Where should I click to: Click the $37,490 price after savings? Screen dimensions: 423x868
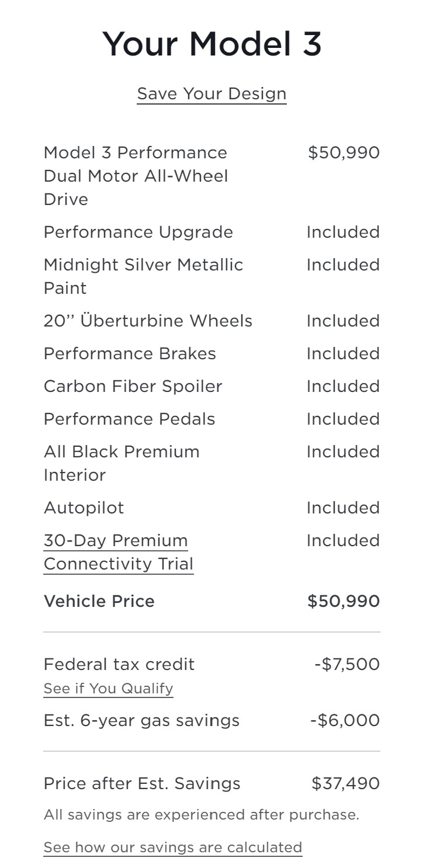coord(345,783)
